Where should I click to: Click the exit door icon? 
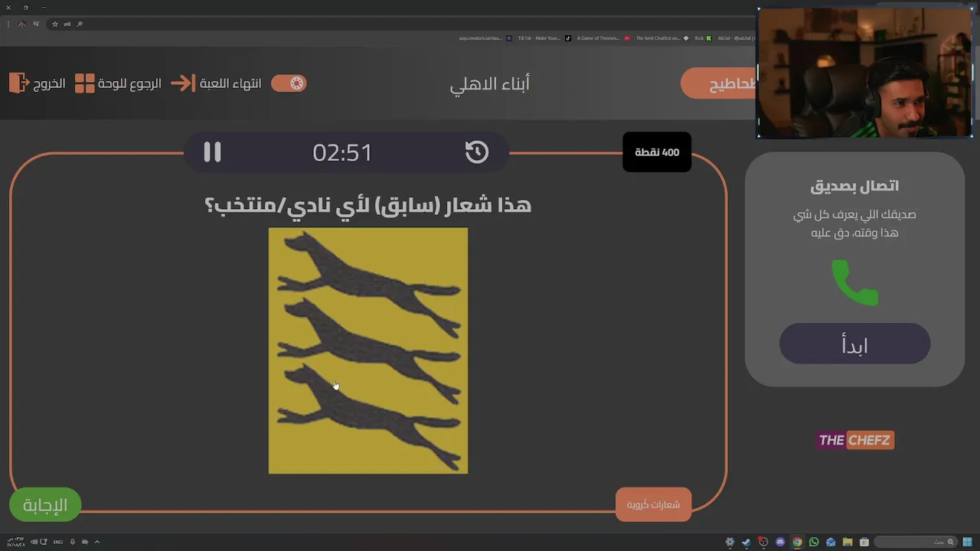19,83
